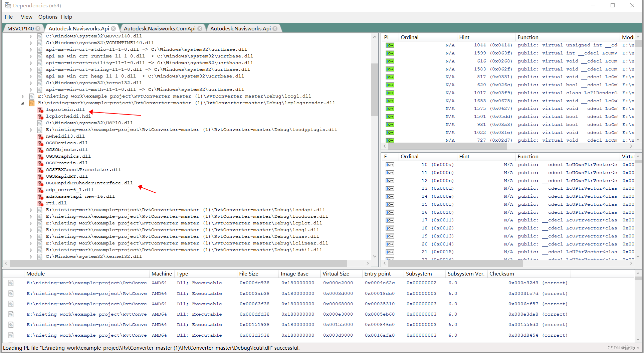Click the orange warning icon beside lcplogsrender.dll

point(32,103)
